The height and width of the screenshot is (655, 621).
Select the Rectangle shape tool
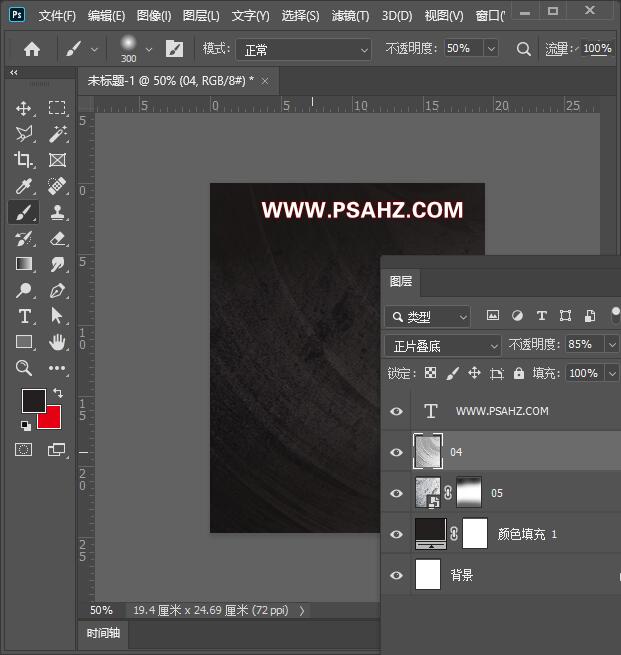(24, 342)
